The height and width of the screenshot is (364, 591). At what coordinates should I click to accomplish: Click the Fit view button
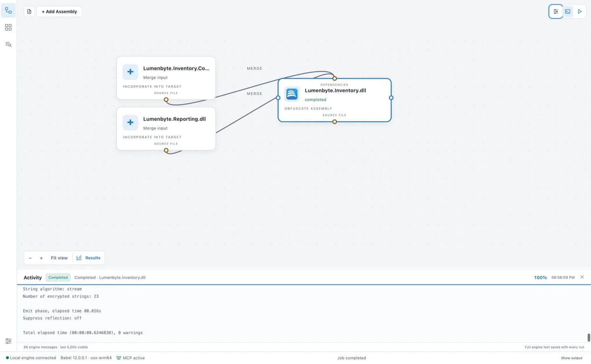click(59, 258)
